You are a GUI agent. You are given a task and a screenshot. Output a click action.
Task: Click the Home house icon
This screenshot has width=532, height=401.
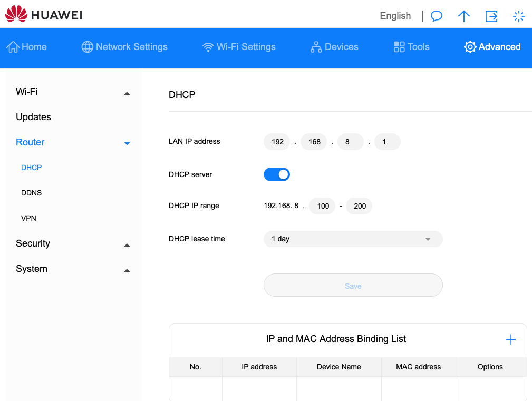pyautogui.click(x=13, y=47)
